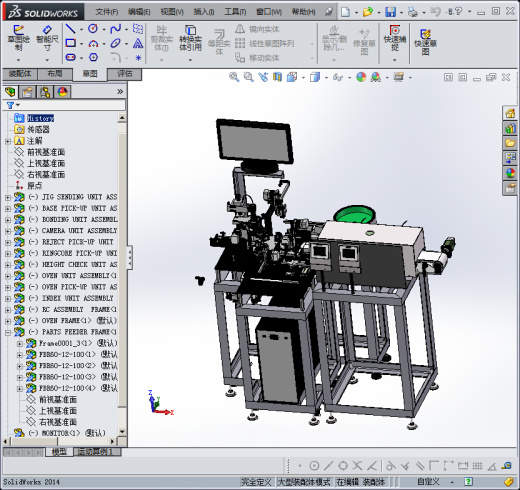
Task: Click the Save toolbar icon
Action: click(x=390, y=12)
